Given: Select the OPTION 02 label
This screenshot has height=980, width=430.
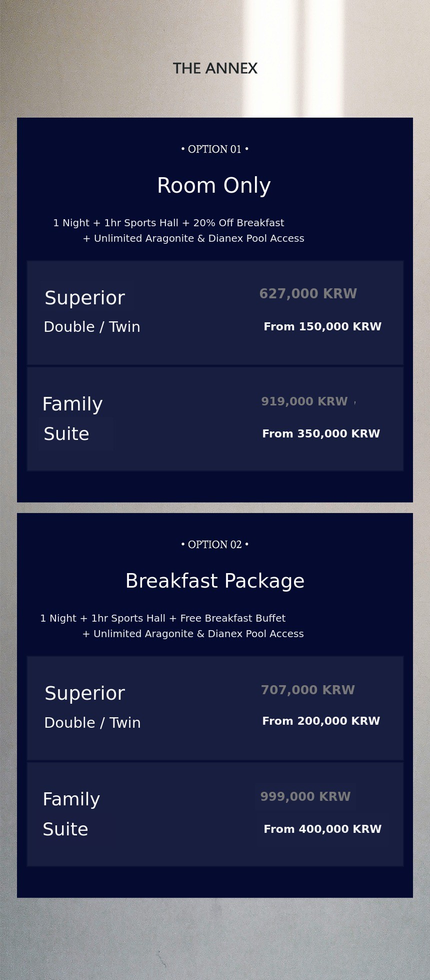Looking at the screenshot, I should click(x=215, y=545).
